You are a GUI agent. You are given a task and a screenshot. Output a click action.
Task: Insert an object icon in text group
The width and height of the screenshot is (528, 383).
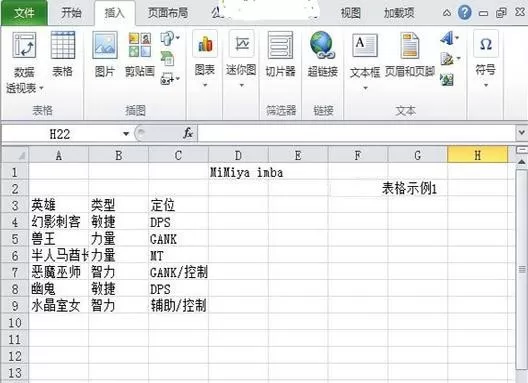click(x=447, y=79)
